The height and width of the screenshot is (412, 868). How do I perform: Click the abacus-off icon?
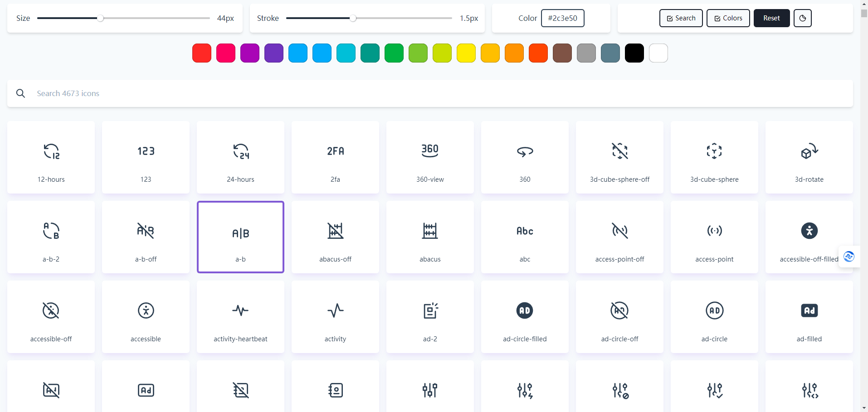(x=335, y=237)
